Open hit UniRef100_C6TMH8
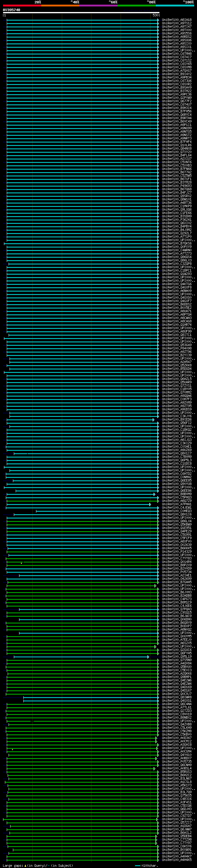 177,54
